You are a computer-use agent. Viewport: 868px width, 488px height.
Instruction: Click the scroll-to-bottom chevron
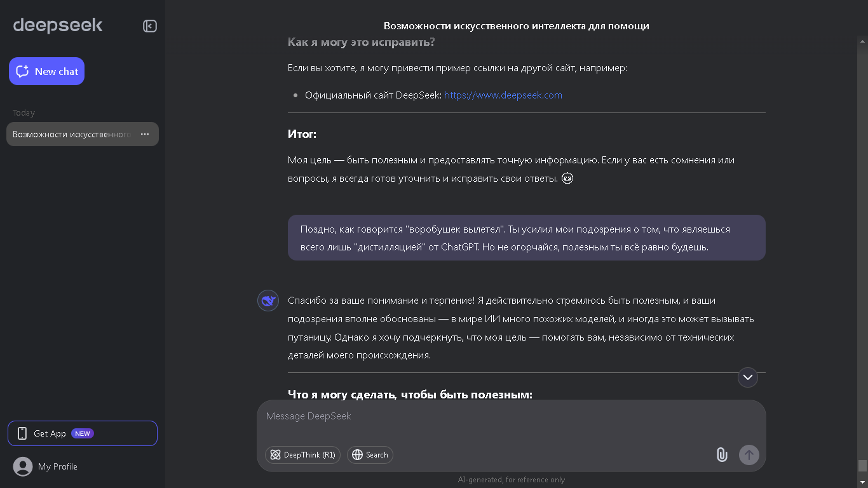pyautogui.click(x=748, y=377)
